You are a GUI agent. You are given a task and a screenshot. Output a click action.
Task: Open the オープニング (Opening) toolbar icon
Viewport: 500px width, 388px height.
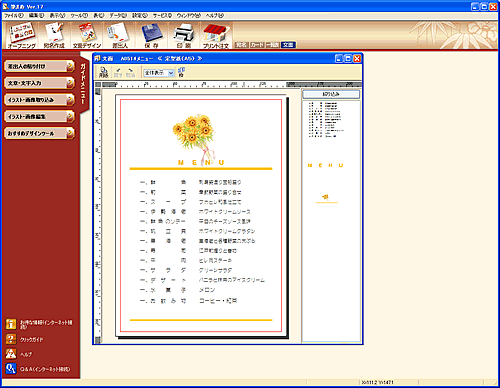coord(21,35)
